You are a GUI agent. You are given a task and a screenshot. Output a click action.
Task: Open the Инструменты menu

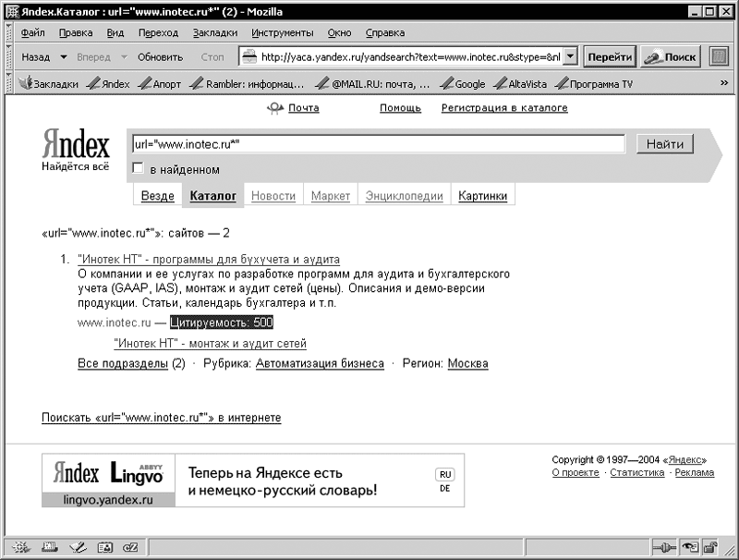(x=283, y=32)
